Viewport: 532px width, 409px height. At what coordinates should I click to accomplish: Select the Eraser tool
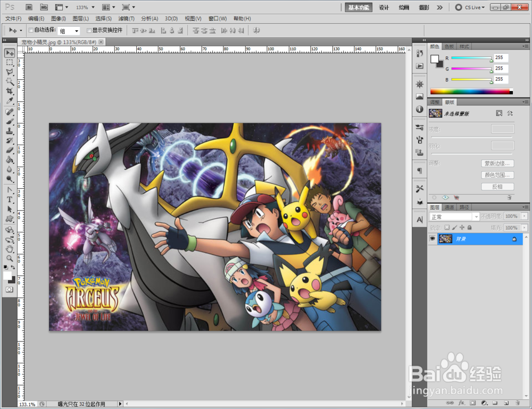click(x=10, y=150)
